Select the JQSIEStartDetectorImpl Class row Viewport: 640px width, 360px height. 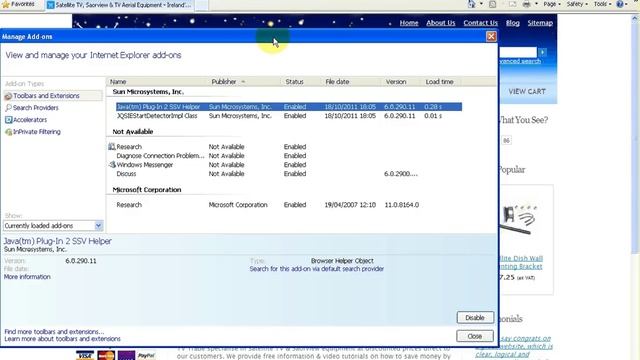289,116
